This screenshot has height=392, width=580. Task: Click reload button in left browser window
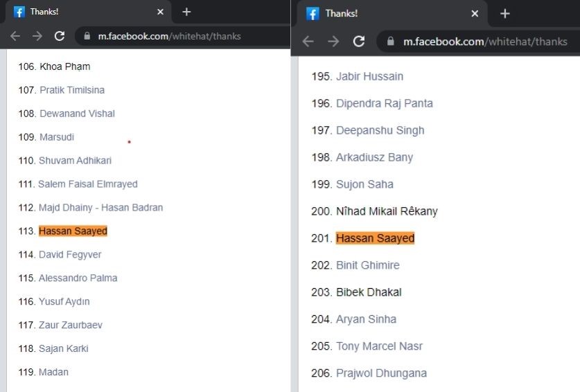click(60, 36)
